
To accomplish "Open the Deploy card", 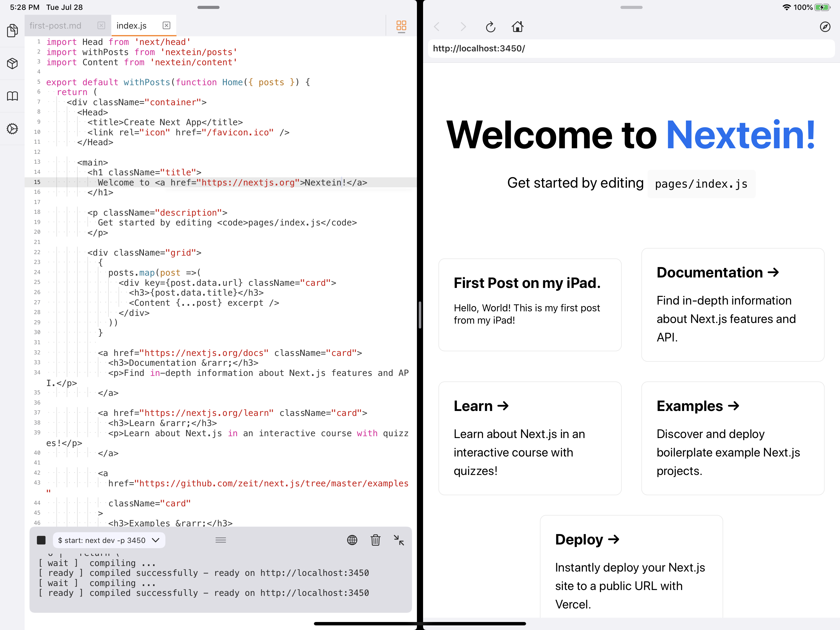I will pos(631,566).
